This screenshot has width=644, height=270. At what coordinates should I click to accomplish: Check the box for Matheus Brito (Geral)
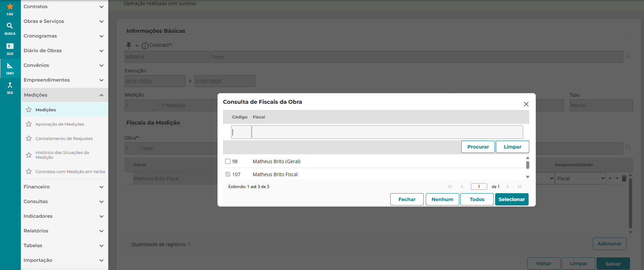pyautogui.click(x=228, y=161)
